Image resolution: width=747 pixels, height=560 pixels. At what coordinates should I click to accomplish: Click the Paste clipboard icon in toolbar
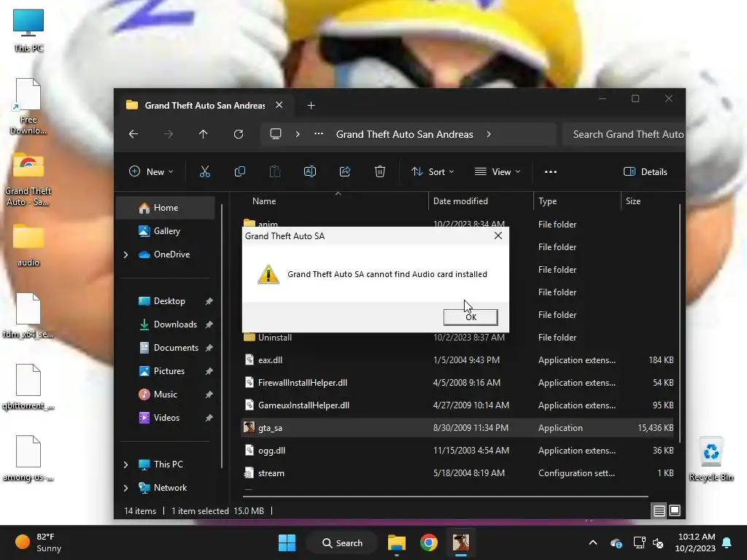275,171
